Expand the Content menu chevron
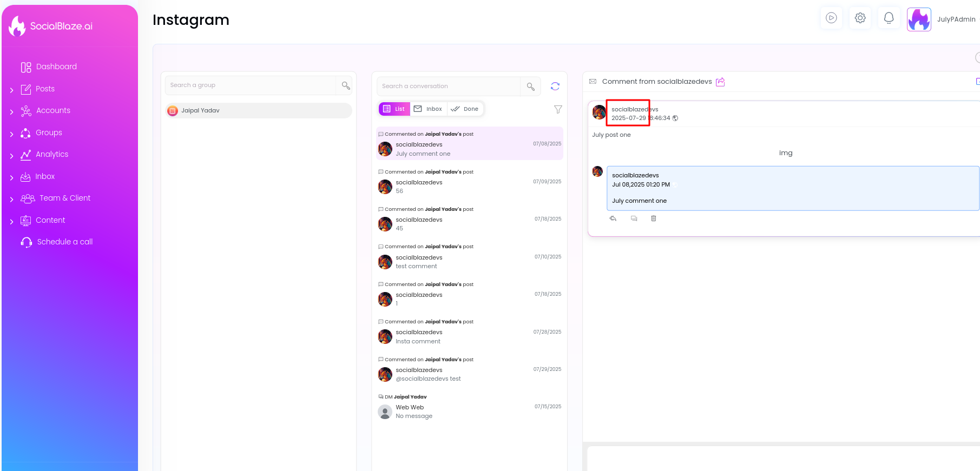The width and height of the screenshot is (980, 471). [11, 221]
